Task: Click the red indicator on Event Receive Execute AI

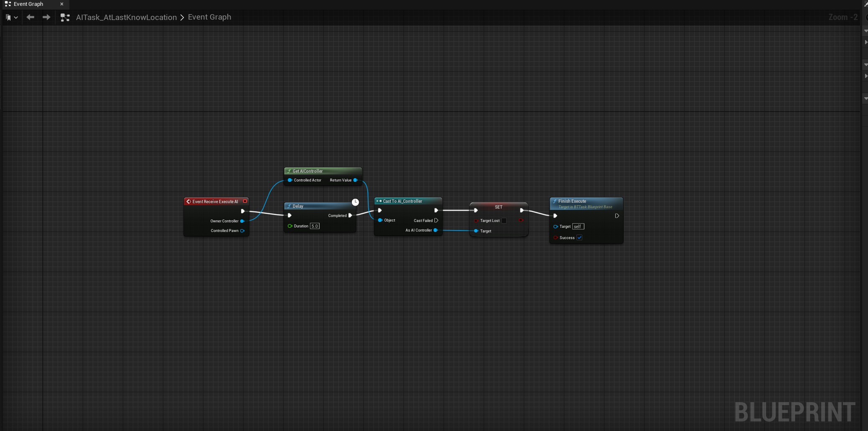Action: [245, 201]
